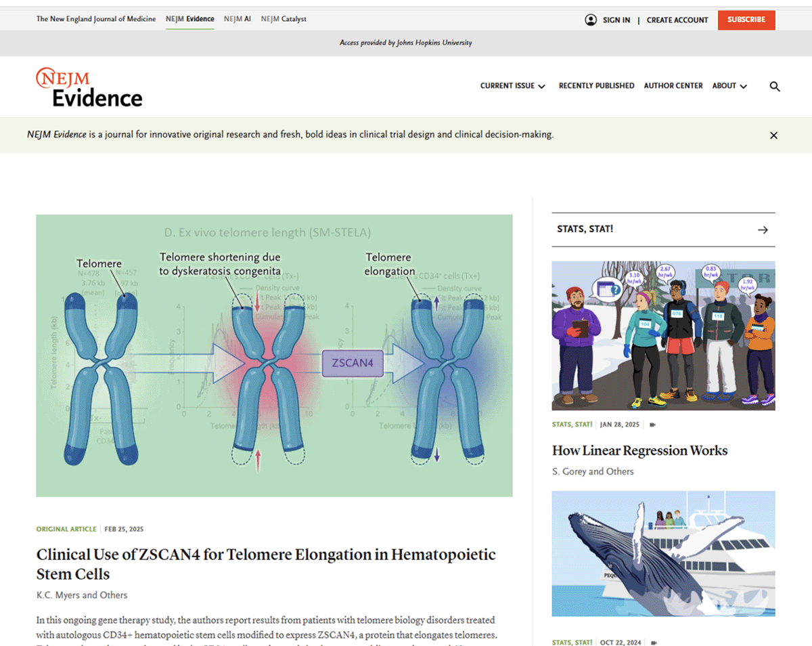Click the whale and boat illustration

click(x=663, y=554)
